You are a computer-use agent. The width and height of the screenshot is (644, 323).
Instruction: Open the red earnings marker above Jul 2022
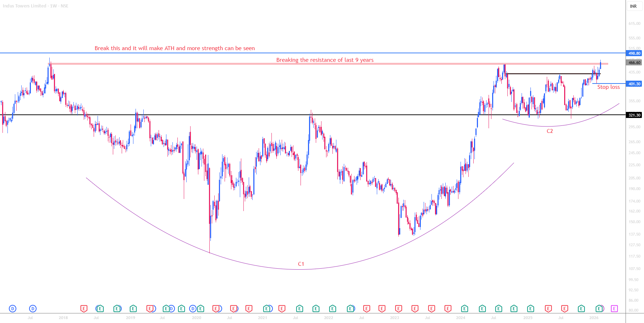367,309
